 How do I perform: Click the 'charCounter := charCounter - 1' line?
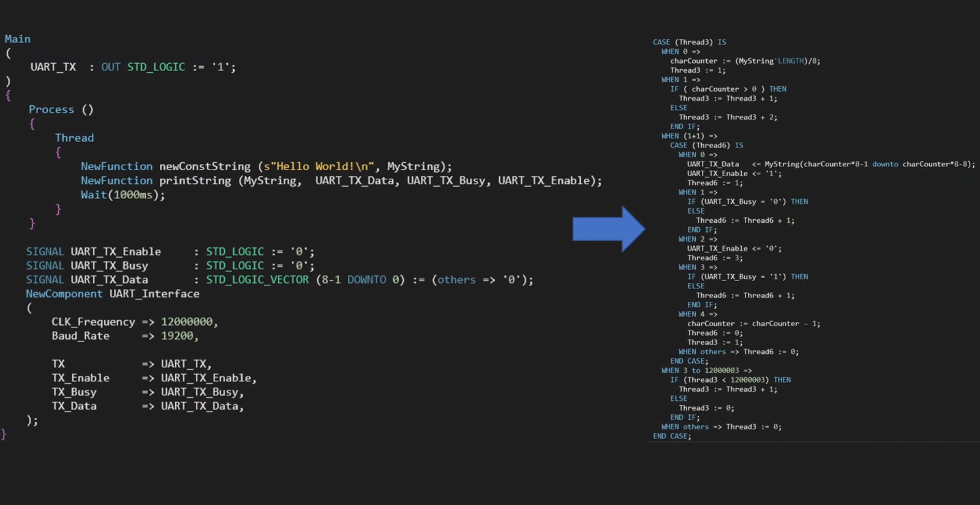click(x=753, y=324)
